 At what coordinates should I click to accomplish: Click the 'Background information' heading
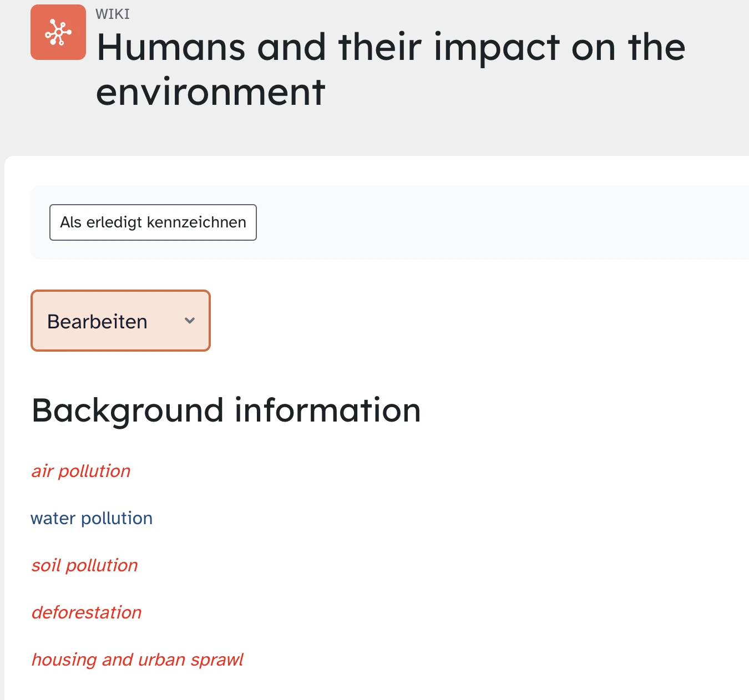(226, 410)
